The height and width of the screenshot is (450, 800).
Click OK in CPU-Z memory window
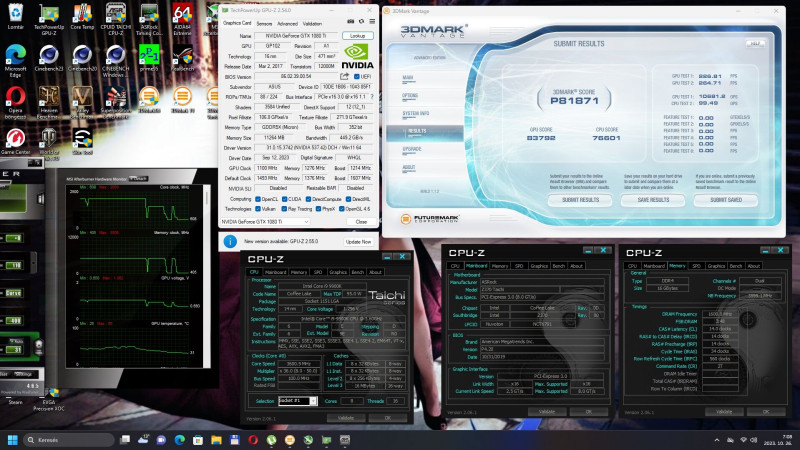(765, 412)
